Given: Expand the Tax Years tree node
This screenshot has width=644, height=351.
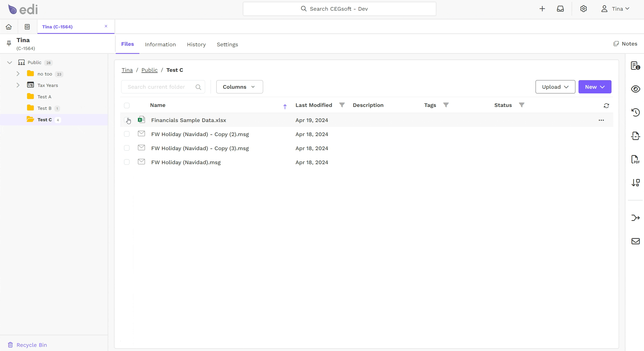Looking at the screenshot, I should [x=18, y=85].
